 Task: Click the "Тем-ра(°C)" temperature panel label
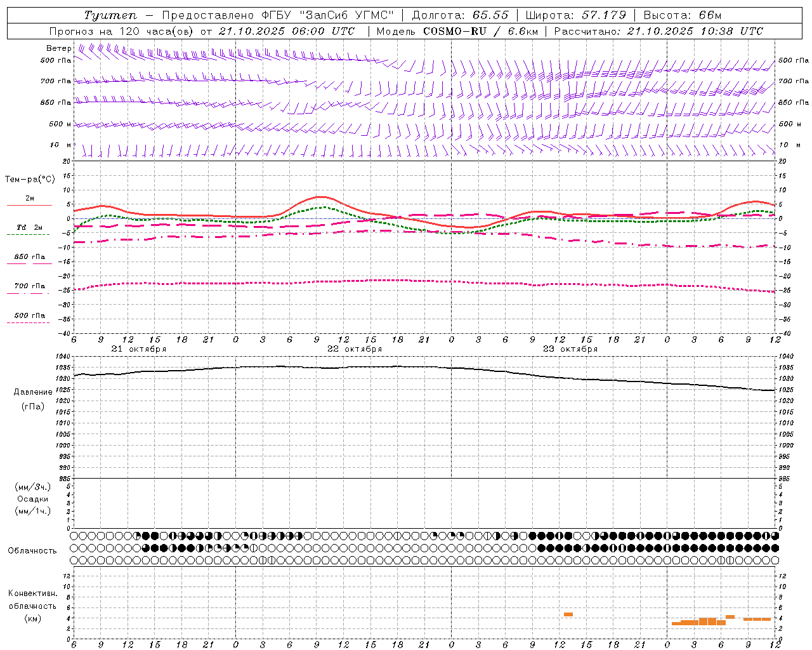[x=30, y=180]
